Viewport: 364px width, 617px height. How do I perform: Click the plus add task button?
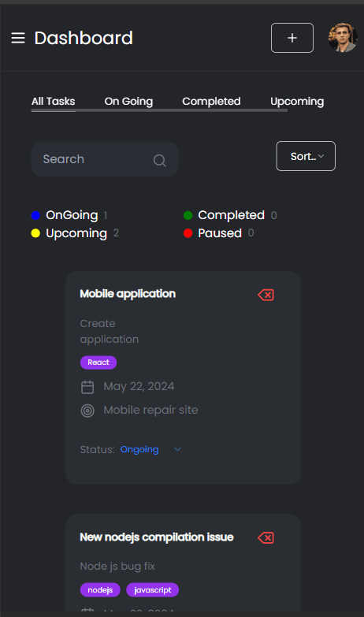pyautogui.click(x=292, y=38)
